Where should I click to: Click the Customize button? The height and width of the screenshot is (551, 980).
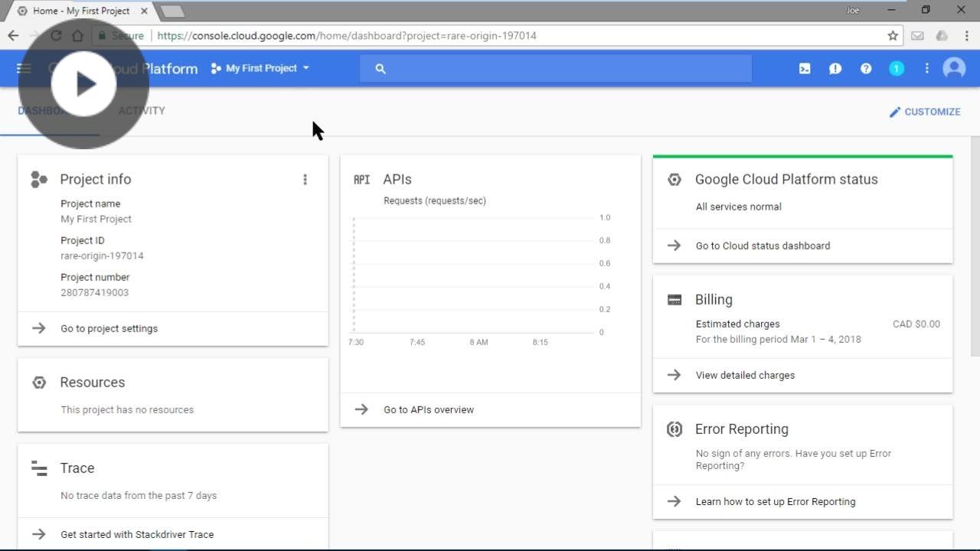coord(924,112)
